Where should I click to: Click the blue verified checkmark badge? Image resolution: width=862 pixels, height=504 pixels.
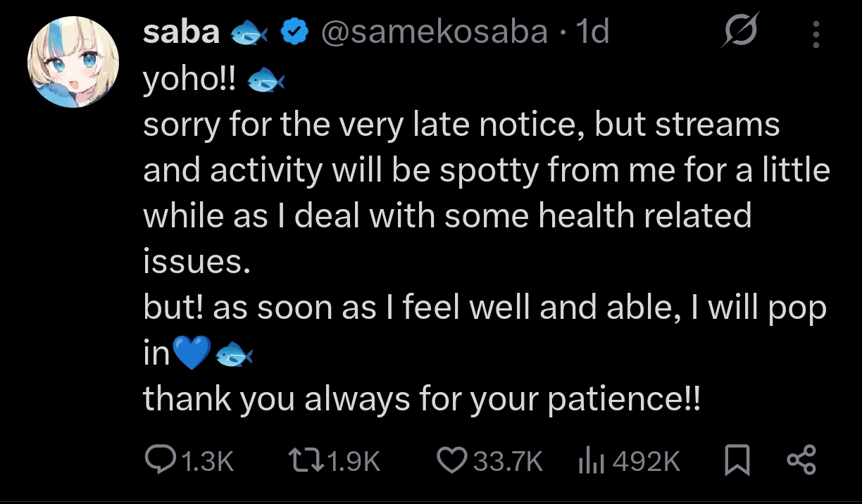tap(293, 32)
